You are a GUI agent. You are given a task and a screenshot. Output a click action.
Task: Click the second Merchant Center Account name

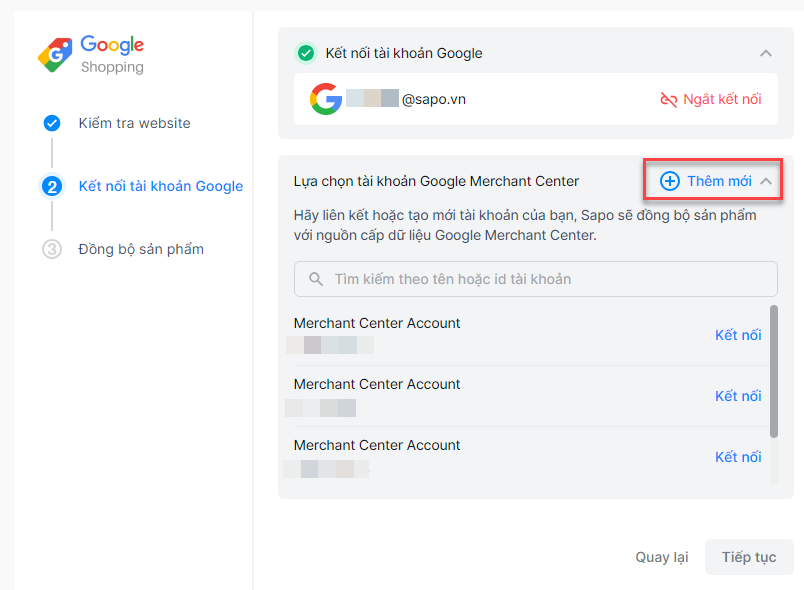pos(377,384)
